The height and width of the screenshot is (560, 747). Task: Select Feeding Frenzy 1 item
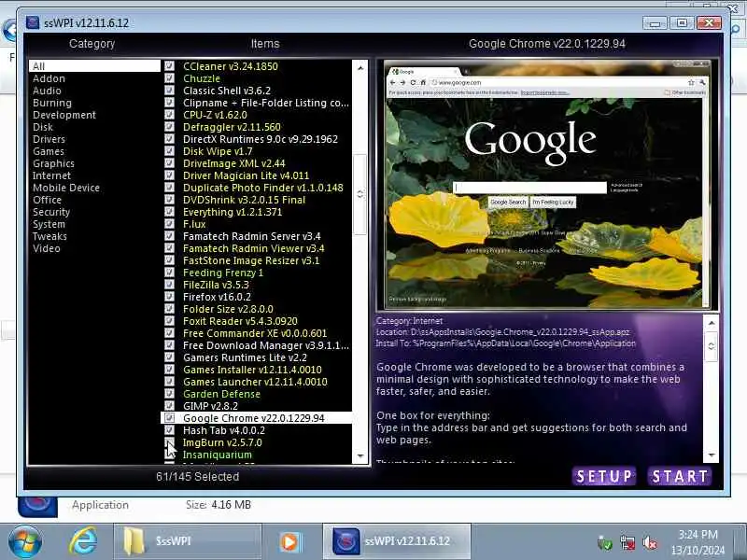(x=223, y=273)
